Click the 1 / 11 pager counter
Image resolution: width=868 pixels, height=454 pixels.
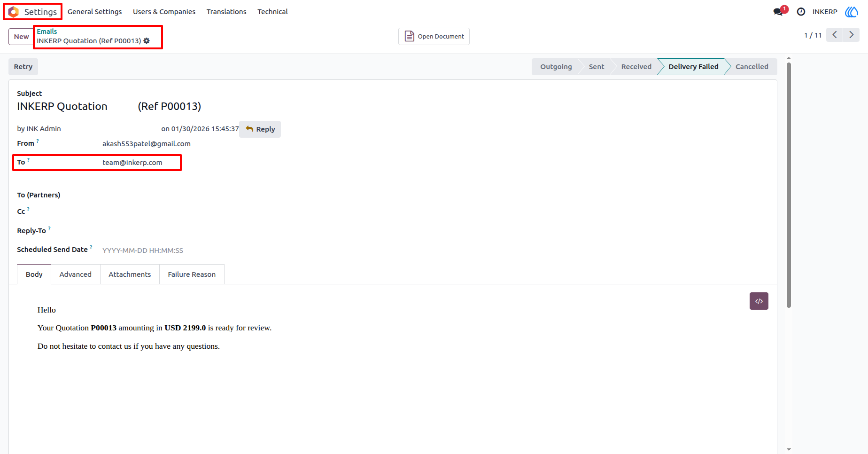pyautogui.click(x=813, y=35)
